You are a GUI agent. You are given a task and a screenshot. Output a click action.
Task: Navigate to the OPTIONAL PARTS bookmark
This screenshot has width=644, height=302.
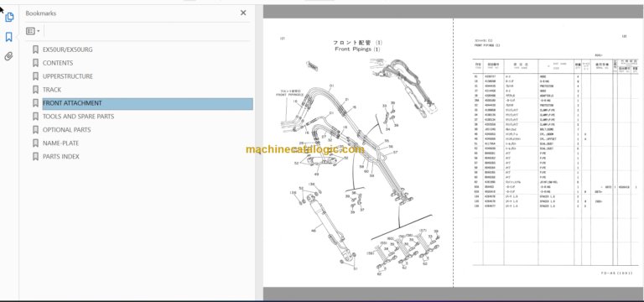pos(66,130)
